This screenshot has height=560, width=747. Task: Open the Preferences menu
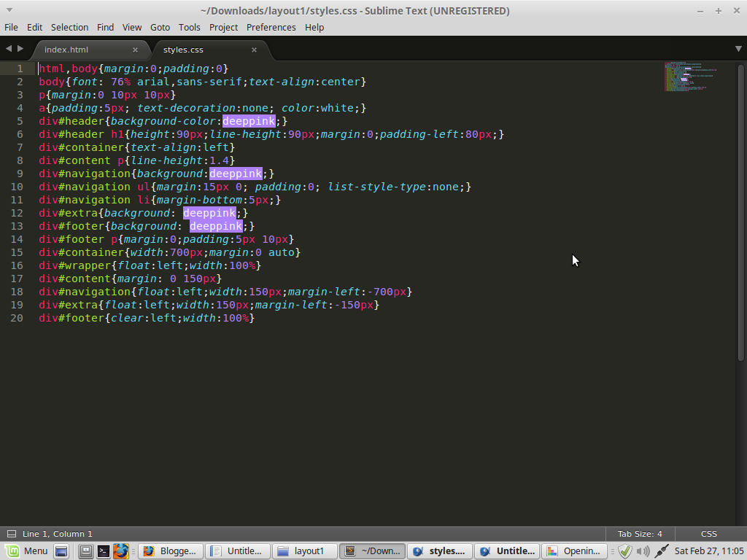click(271, 27)
